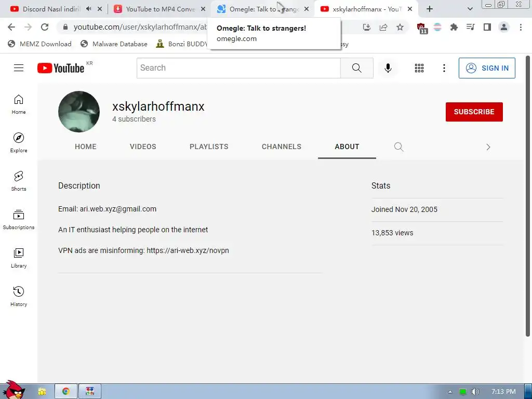Viewport: 532px width, 399px height.
Task: Click the 7:13 PM clock
Action: (503, 392)
